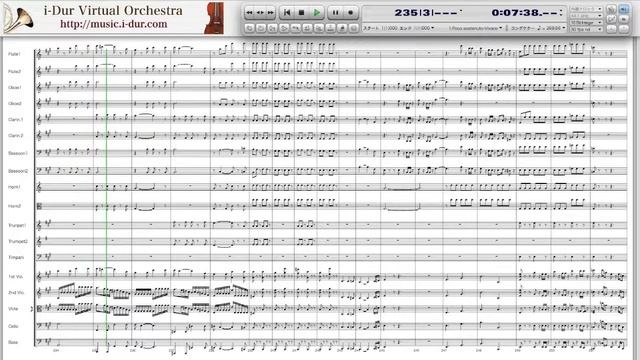This screenshot has width=640, height=360.
Task: Click the bottom-left icon in right-side icon grid
Action: coord(611,29)
